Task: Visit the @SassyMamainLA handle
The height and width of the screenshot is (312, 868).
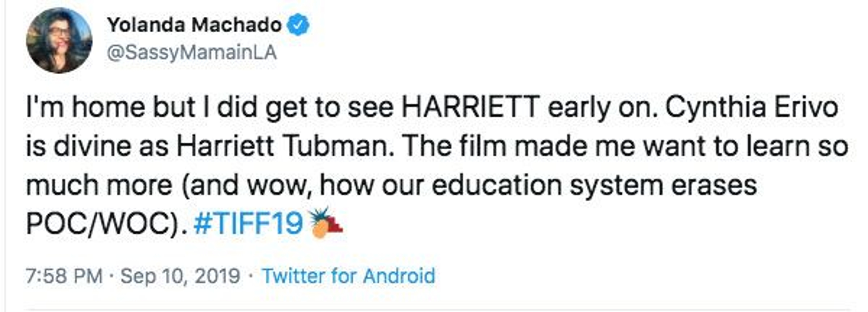Action: [x=191, y=53]
